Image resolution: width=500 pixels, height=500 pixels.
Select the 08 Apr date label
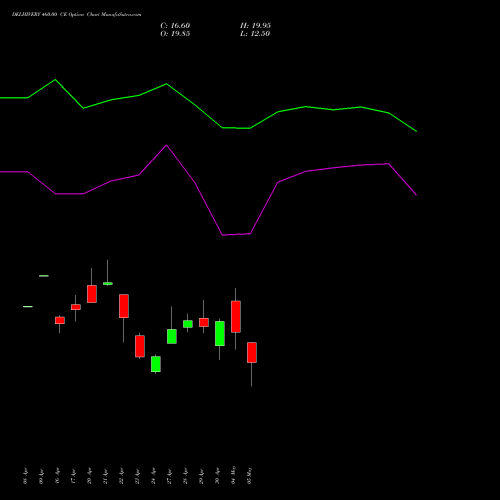(x=26, y=476)
